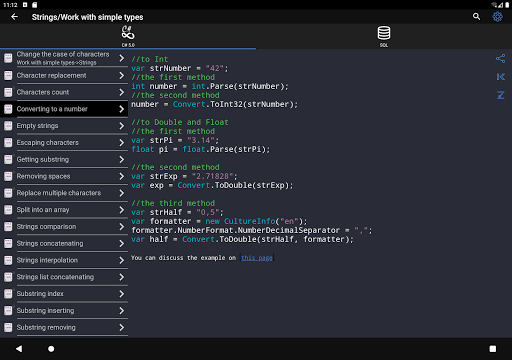Open settings via gear icon

pyautogui.click(x=497, y=17)
